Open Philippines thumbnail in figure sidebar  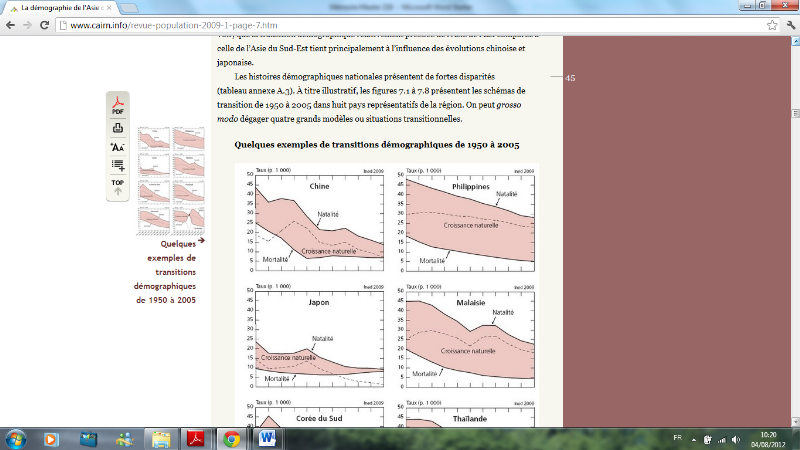[x=189, y=138]
